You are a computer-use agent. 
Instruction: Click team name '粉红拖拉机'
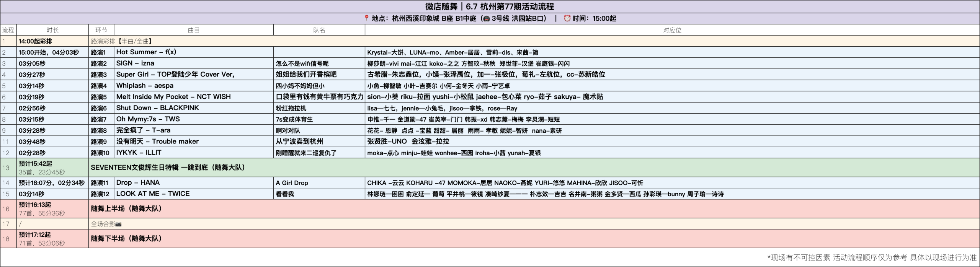(x=291, y=108)
